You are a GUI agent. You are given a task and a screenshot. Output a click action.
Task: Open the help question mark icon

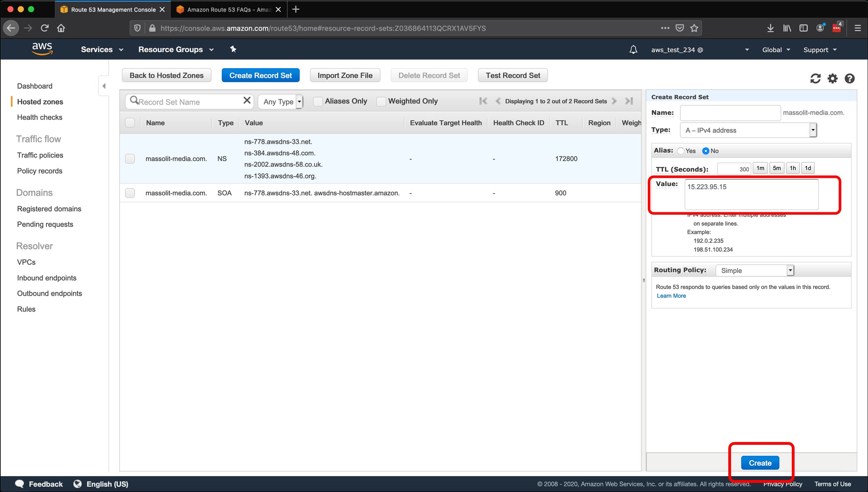pos(849,79)
